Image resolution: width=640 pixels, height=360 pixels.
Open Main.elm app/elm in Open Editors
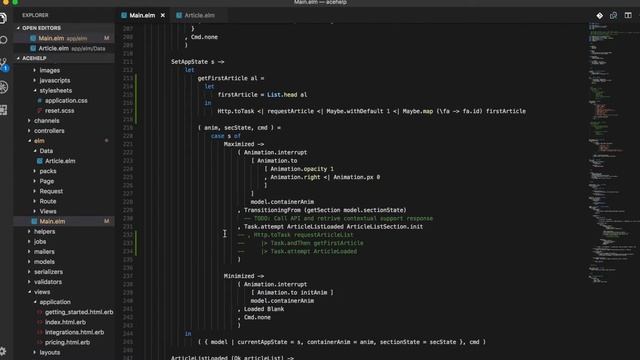[x=64, y=38]
